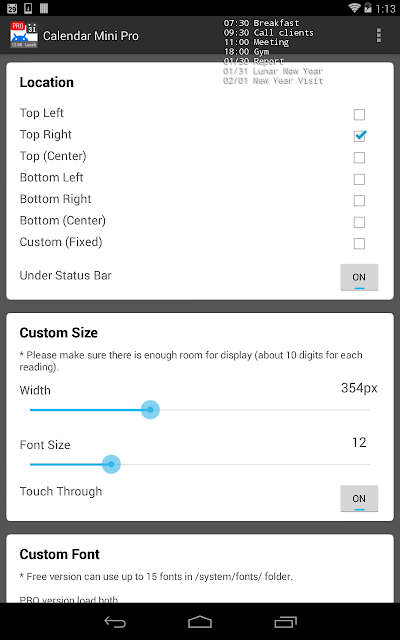Click the Width slider handle
400x640 pixels.
tap(150, 410)
